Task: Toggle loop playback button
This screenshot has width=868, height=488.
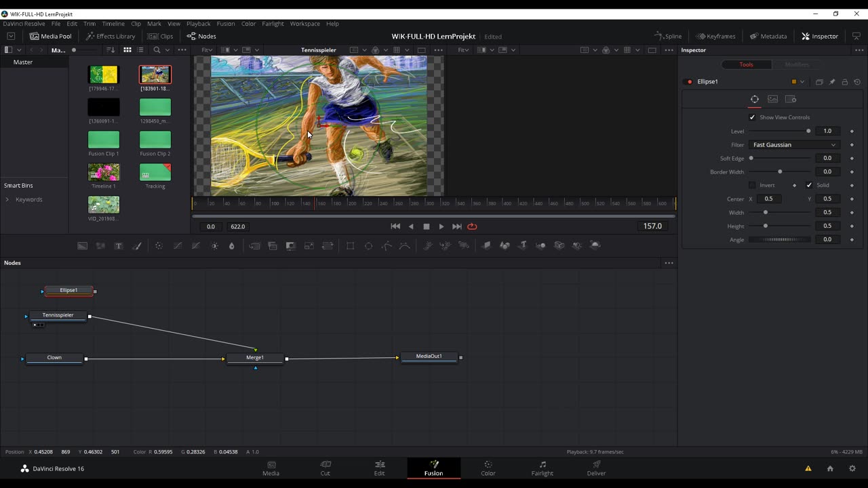Action: coord(472,226)
